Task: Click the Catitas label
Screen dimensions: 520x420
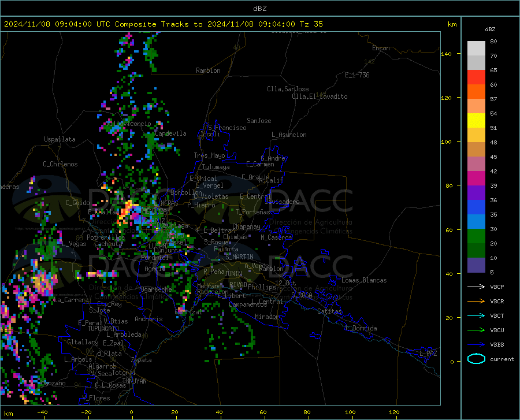Action: click(x=329, y=311)
